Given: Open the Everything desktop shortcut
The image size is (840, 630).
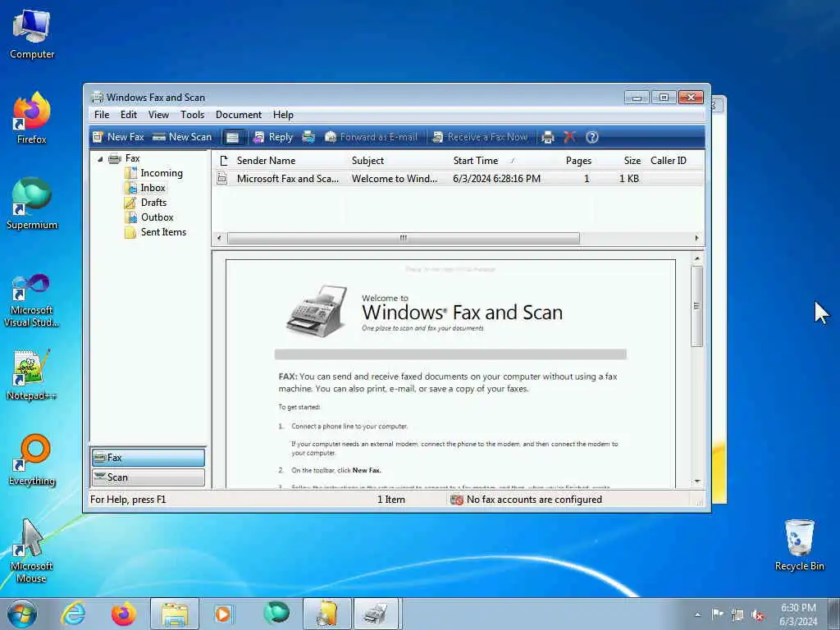Looking at the screenshot, I should (32, 460).
